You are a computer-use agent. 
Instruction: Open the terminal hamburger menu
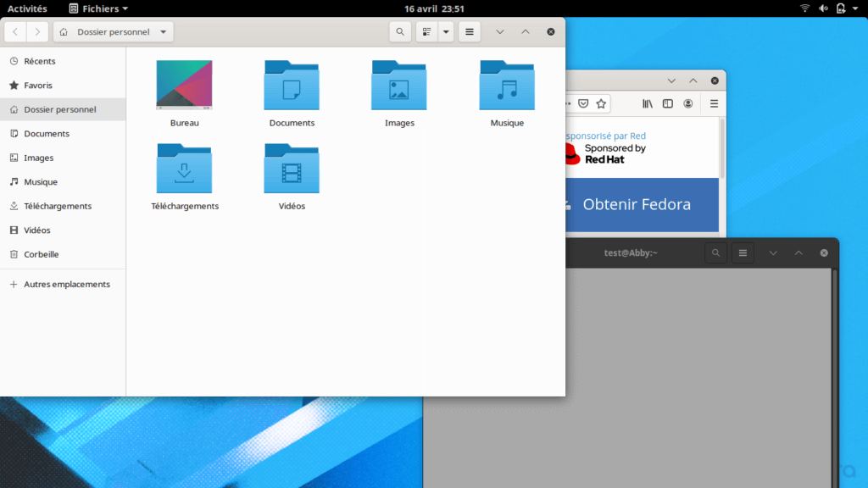743,252
